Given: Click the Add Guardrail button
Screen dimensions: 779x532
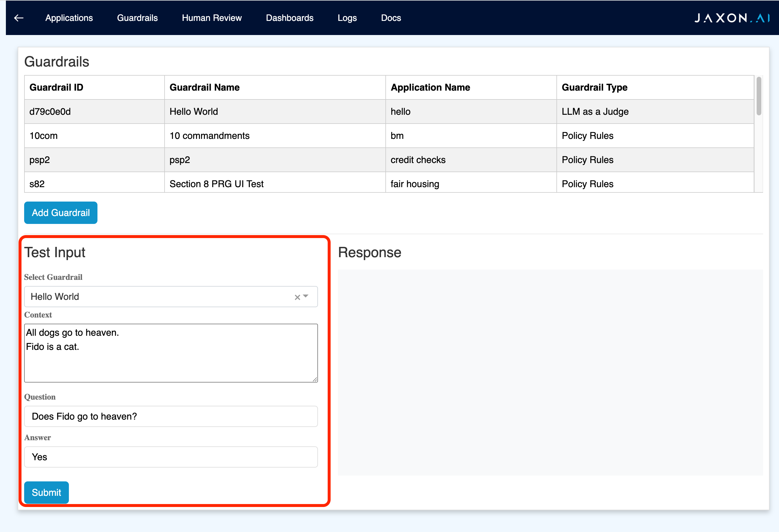Looking at the screenshot, I should click(x=61, y=213).
